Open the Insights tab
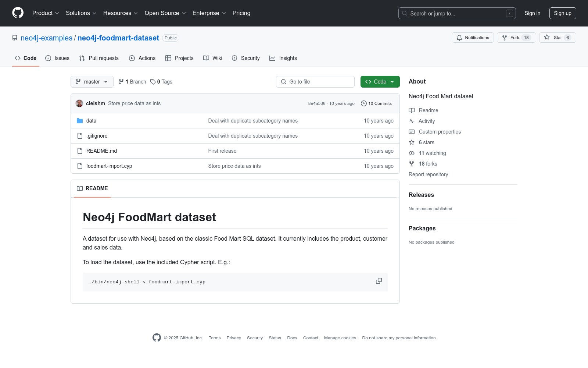 pos(283,58)
